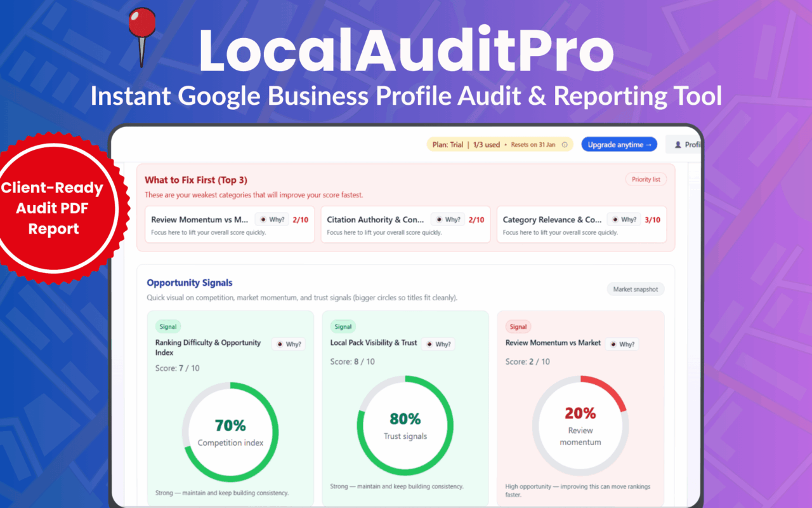Click the Signal tag on Local Pack Visibility card
This screenshot has height=508, width=812.
[x=343, y=327]
